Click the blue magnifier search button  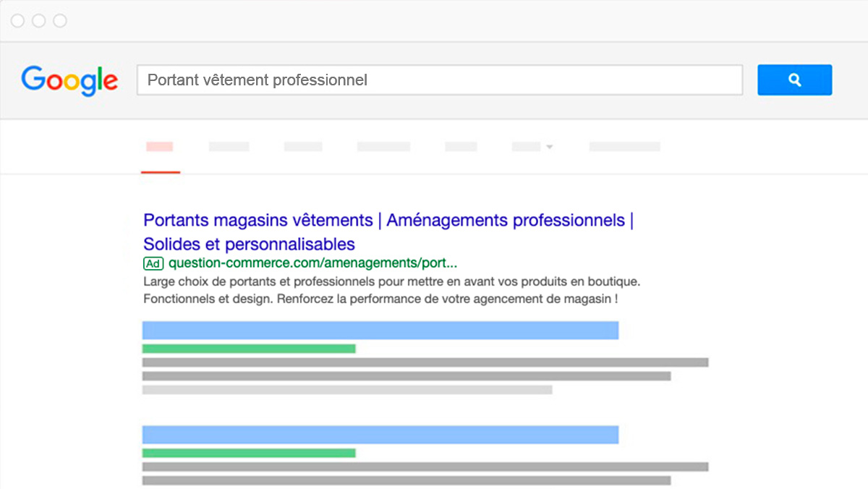pyautogui.click(x=794, y=80)
